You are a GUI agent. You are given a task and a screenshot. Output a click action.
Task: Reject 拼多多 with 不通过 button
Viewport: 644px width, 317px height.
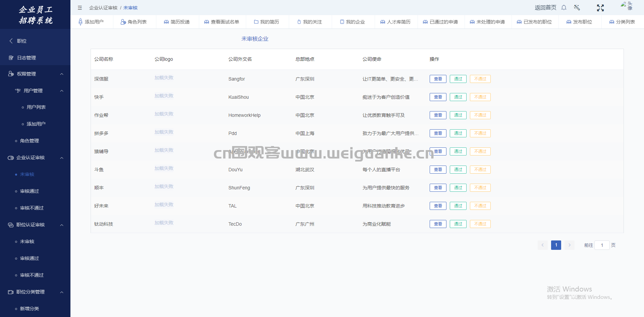pyautogui.click(x=480, y=133)
